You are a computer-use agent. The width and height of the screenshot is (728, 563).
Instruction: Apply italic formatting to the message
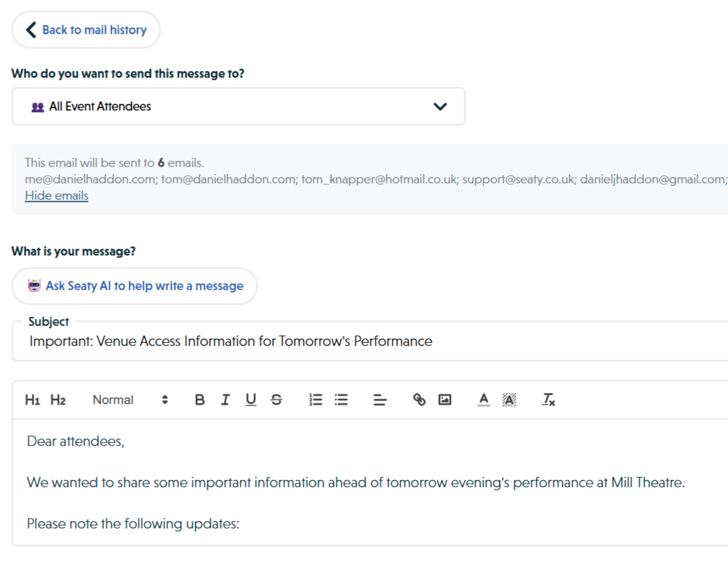(225, 399)
